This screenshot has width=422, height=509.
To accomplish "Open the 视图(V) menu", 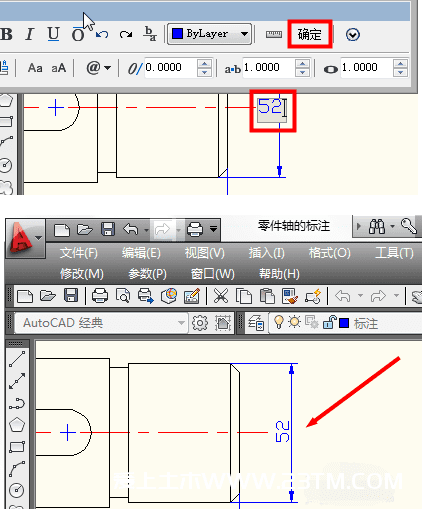I will pos(204,253).
